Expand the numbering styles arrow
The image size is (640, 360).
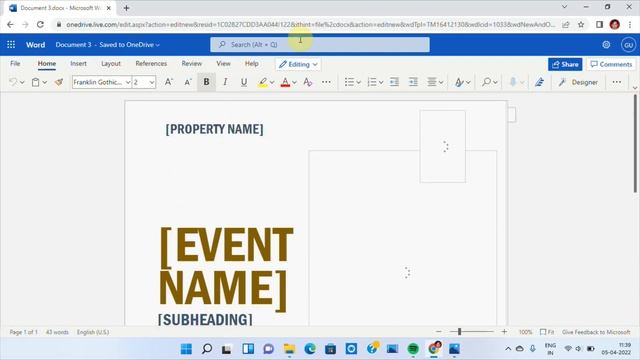click(381, 82)
